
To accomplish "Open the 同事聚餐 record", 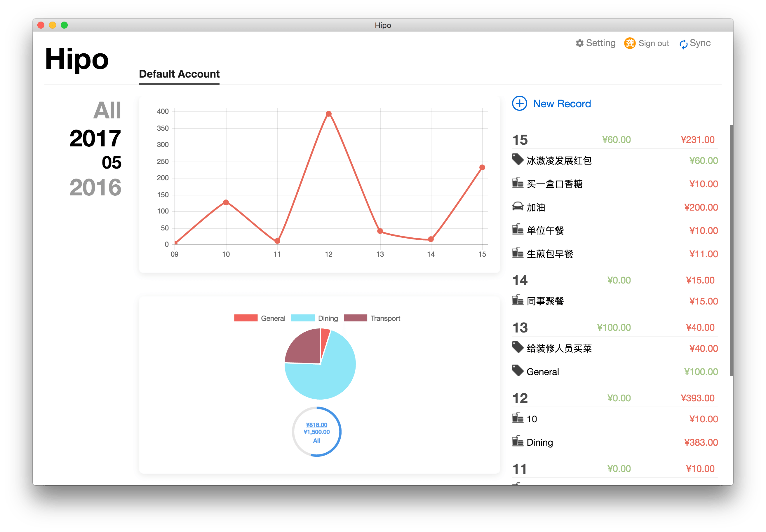I will tap(615, 301).
